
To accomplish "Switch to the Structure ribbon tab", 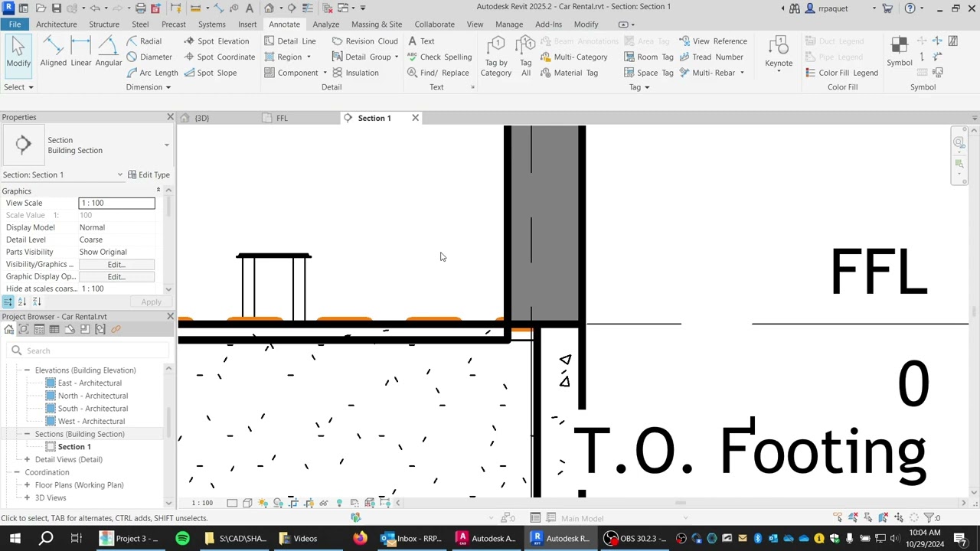I will coord(104,24).
